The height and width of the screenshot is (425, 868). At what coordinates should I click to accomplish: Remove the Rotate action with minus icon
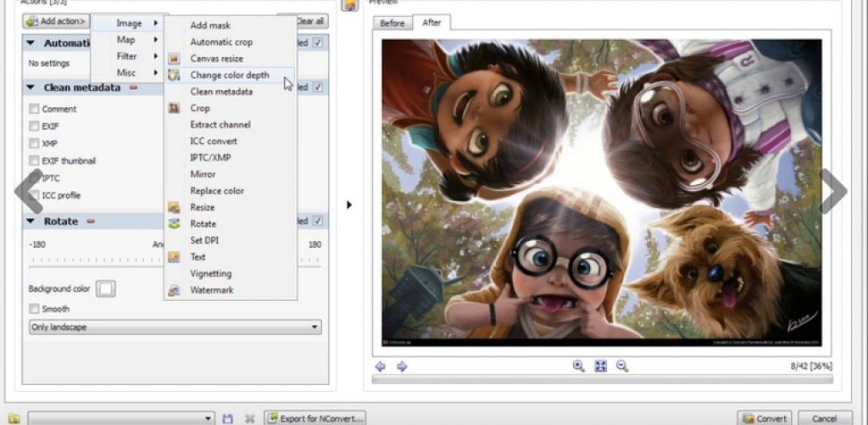click(90, 221)
